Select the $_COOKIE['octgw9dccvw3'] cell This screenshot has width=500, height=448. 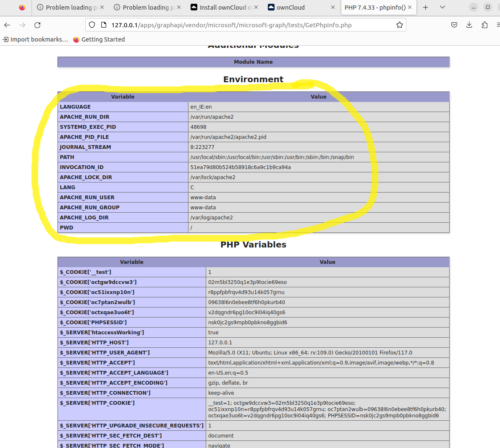click(x=132, y=282)
